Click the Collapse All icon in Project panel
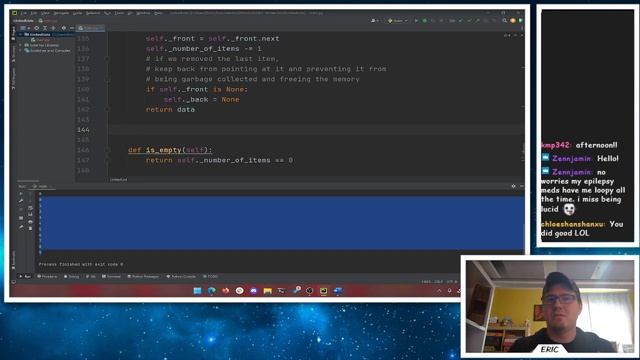Screen dimensions: 640x360 pyautogui.click(x=53, y=28)
